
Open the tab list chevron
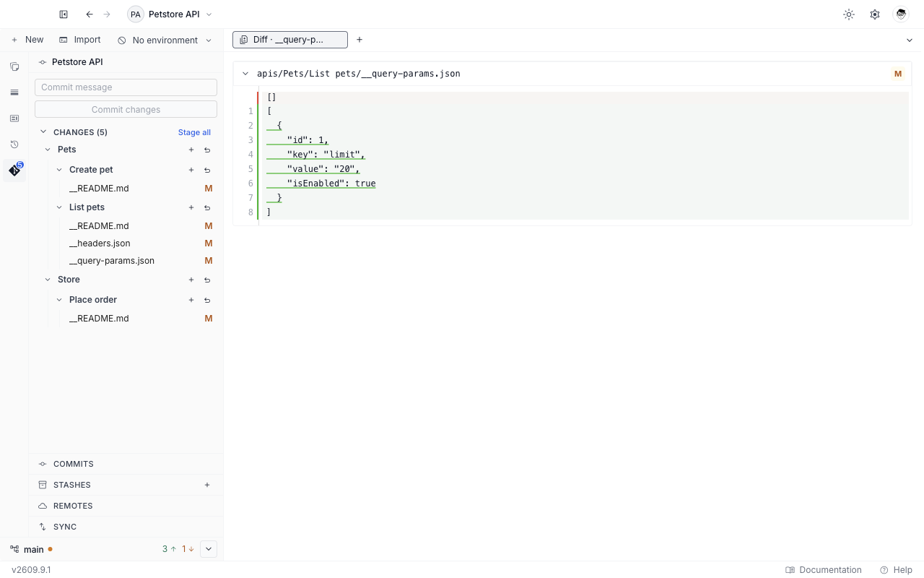point(910,40)
